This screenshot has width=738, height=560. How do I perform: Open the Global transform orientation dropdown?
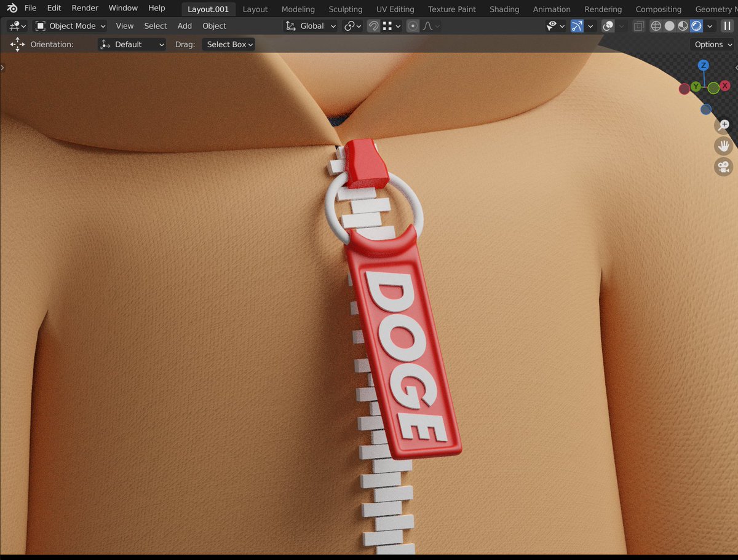[311, 26]
